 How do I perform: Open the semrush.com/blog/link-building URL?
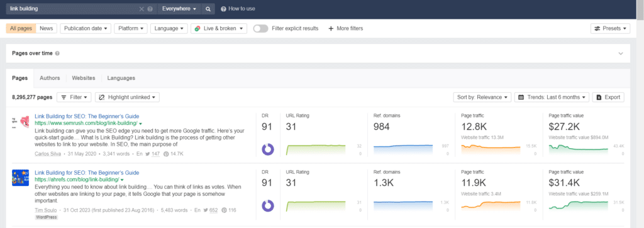pos(86,123)
